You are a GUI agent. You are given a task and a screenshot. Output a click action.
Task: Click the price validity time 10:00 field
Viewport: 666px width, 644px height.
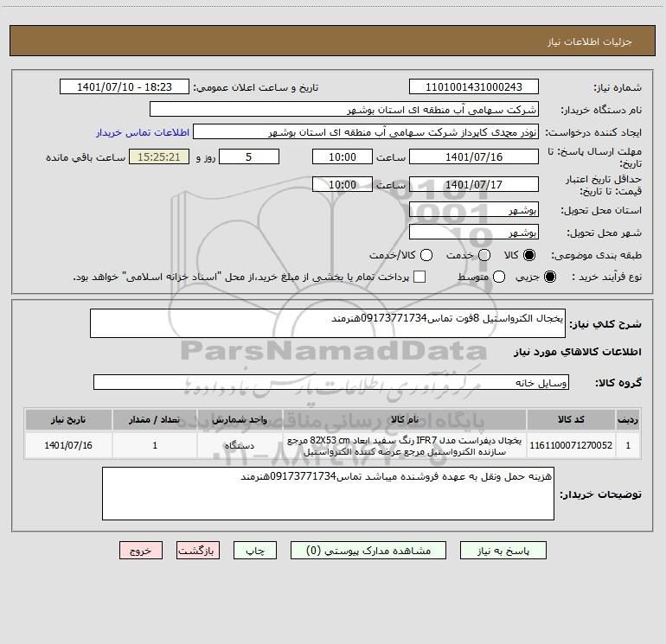click(343, 184)
